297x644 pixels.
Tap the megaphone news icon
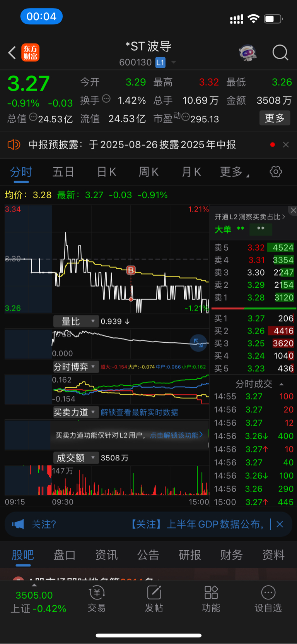(x=18, y=524)
